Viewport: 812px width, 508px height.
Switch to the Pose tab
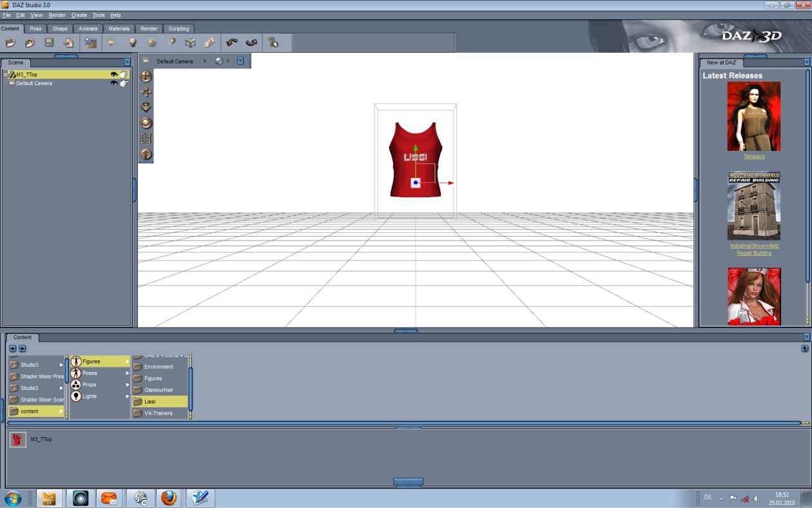(35, 28)
